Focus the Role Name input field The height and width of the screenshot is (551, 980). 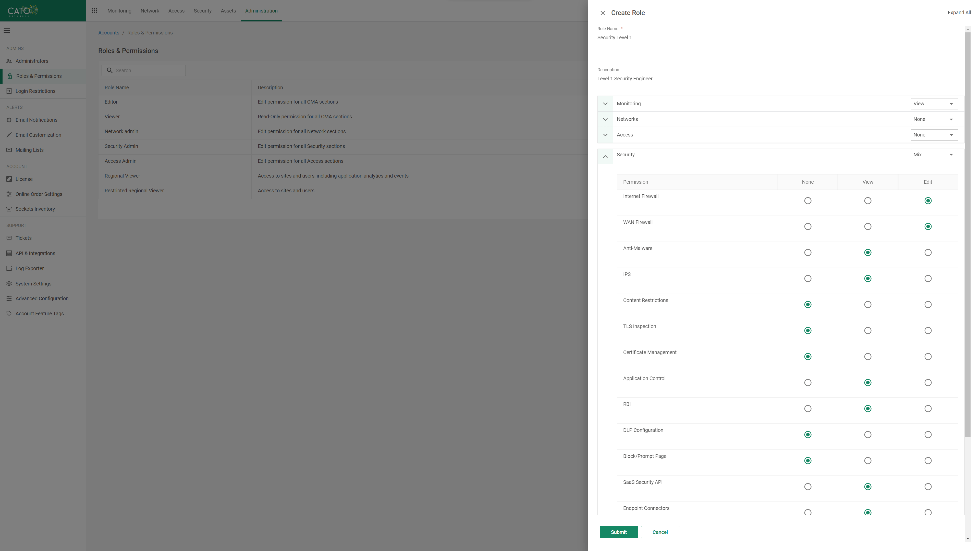click(686, 38)
